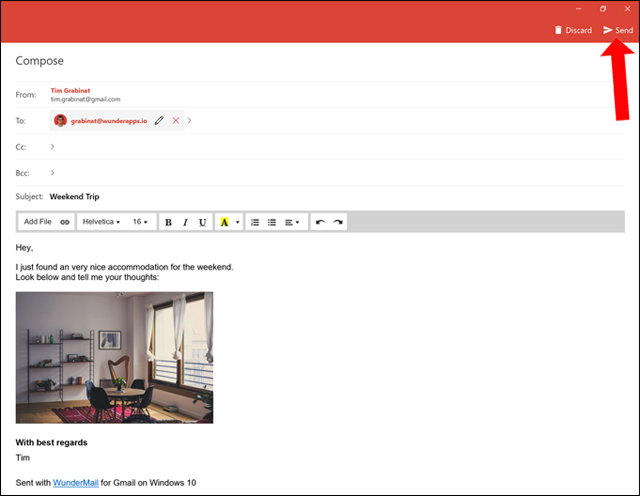Image resolution: width=640 pixels, height=496 pixels.
Task: Toggle underline formatting
Action: pyautogui.click(x=202, y=222)
